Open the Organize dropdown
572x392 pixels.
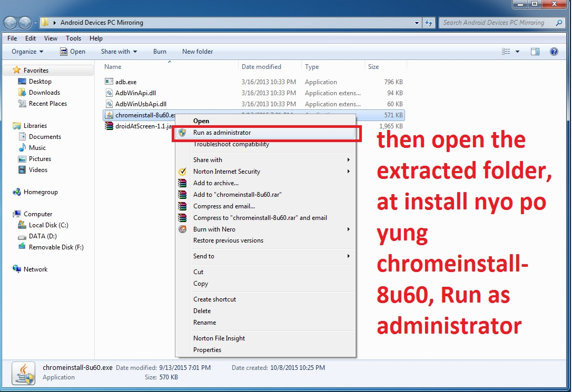pos(27,52)
